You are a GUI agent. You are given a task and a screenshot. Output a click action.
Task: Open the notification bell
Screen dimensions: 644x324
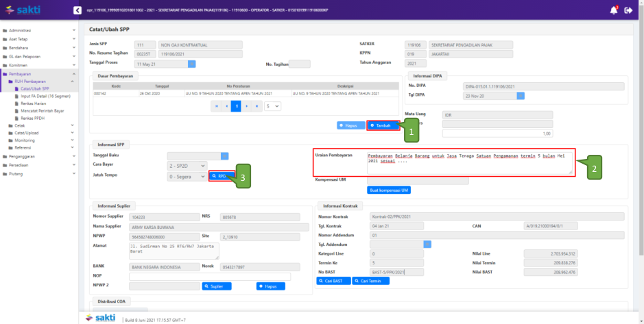click(x=613, y=10)
